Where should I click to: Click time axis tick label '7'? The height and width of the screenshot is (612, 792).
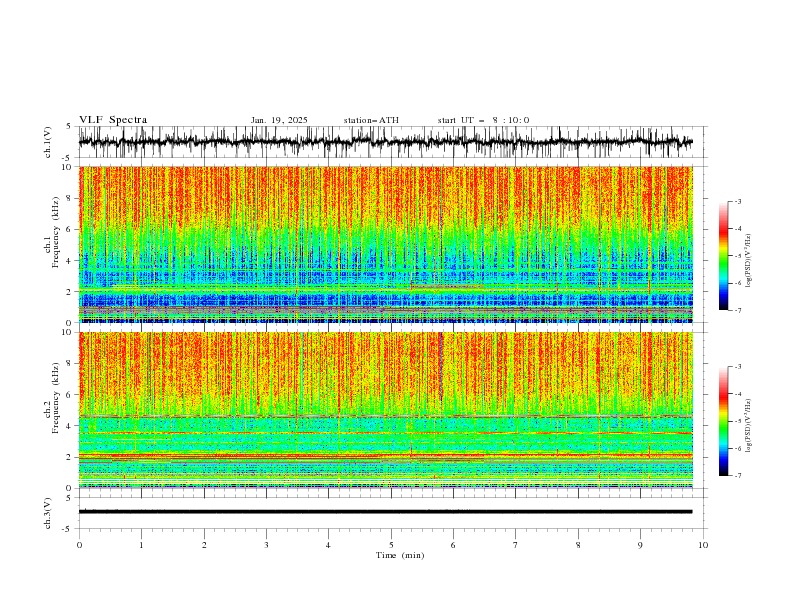click(x=516, y=545)
